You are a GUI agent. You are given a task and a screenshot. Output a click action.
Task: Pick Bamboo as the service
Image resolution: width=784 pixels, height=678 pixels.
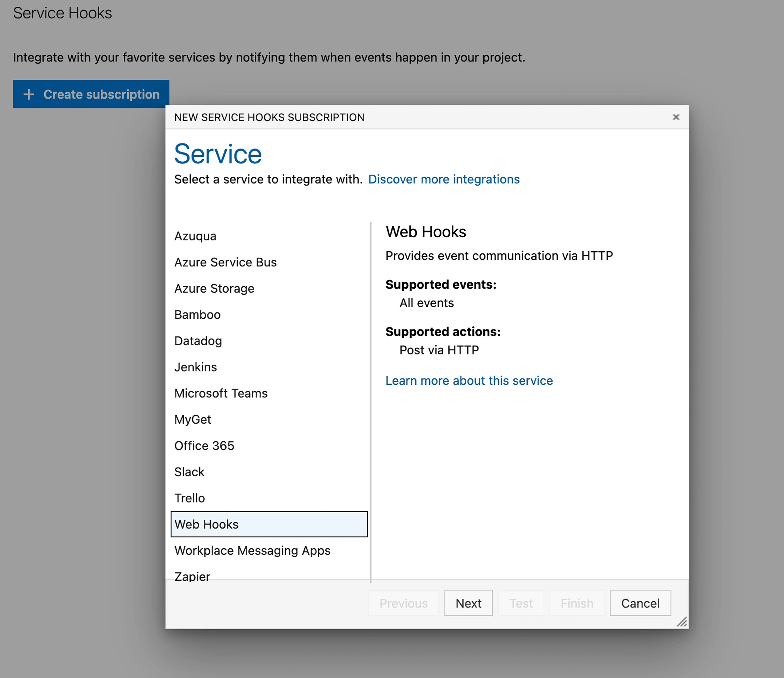click(x=197, y=315)
